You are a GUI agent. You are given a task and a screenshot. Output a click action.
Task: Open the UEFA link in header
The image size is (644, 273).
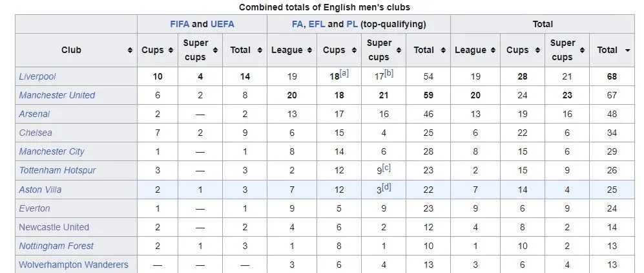(x=222, y=24)
